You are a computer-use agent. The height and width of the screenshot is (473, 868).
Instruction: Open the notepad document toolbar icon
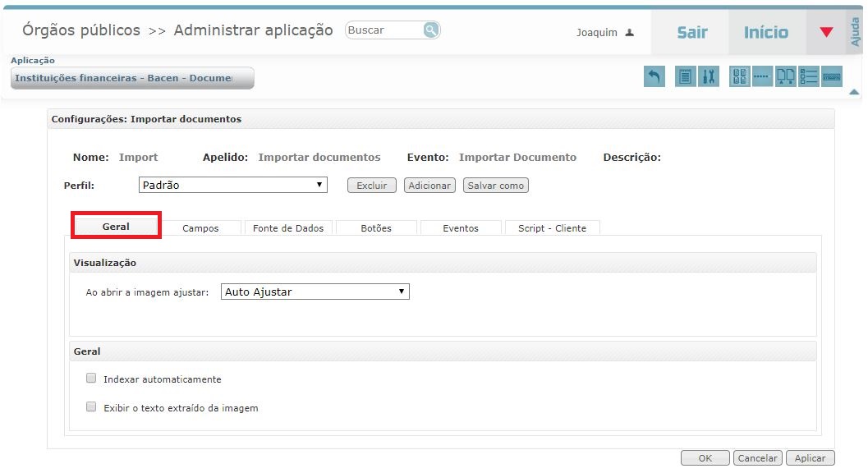tap(684, 76)
